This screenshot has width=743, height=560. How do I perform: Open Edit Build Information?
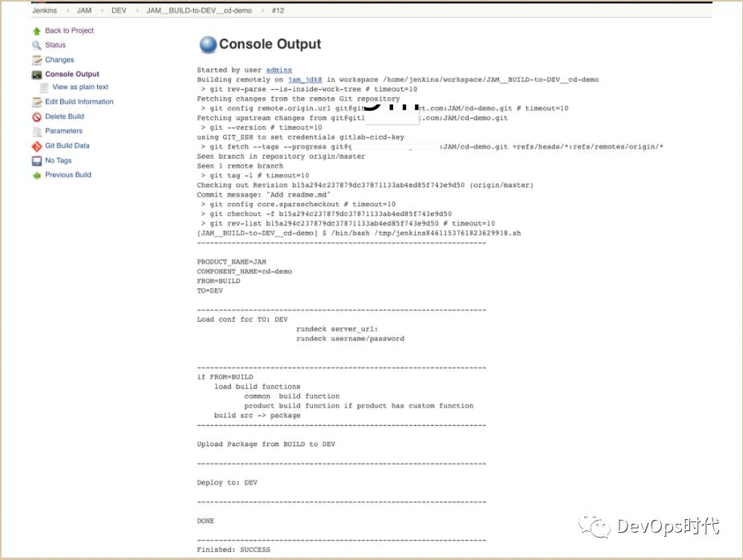click(x=79, y=101)
